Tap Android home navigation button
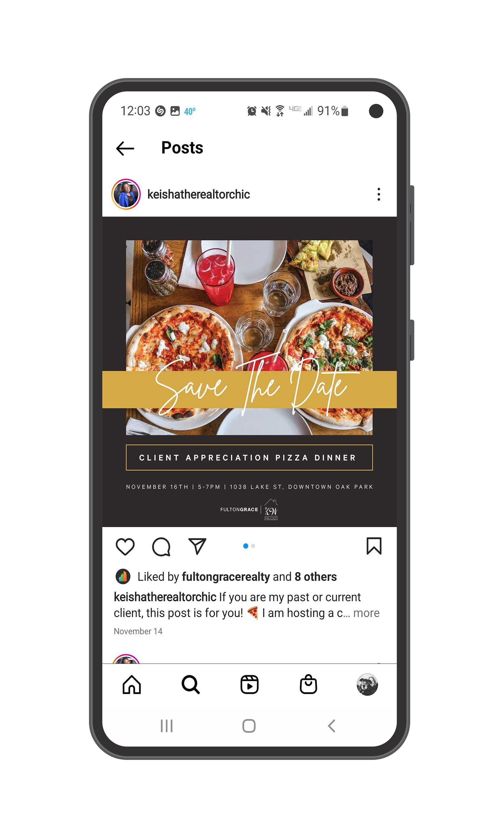The image size is (504, 829). (x=249, y=726)
